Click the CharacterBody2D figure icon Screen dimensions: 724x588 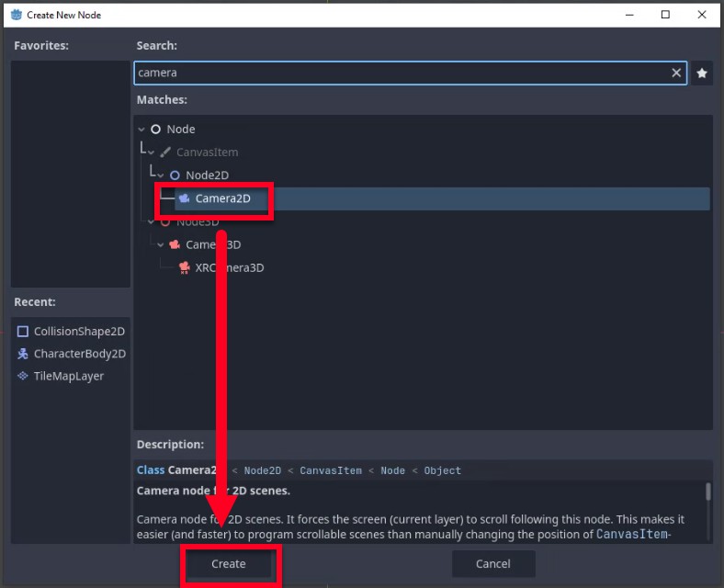pos(23,354)
